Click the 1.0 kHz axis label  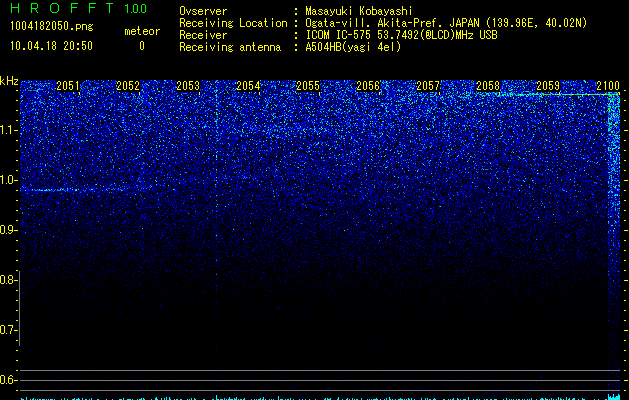pos(9,180)
